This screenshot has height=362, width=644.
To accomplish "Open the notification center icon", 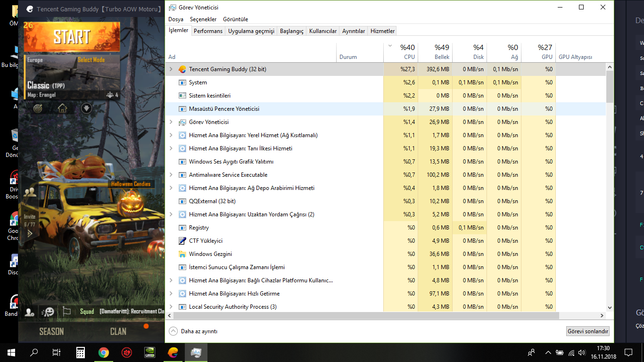I will click(628, 352).
